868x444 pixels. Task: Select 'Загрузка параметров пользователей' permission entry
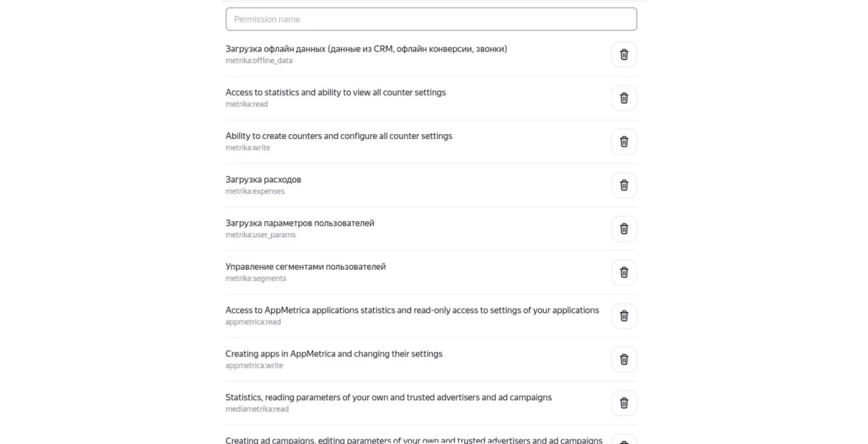[300, 224]
